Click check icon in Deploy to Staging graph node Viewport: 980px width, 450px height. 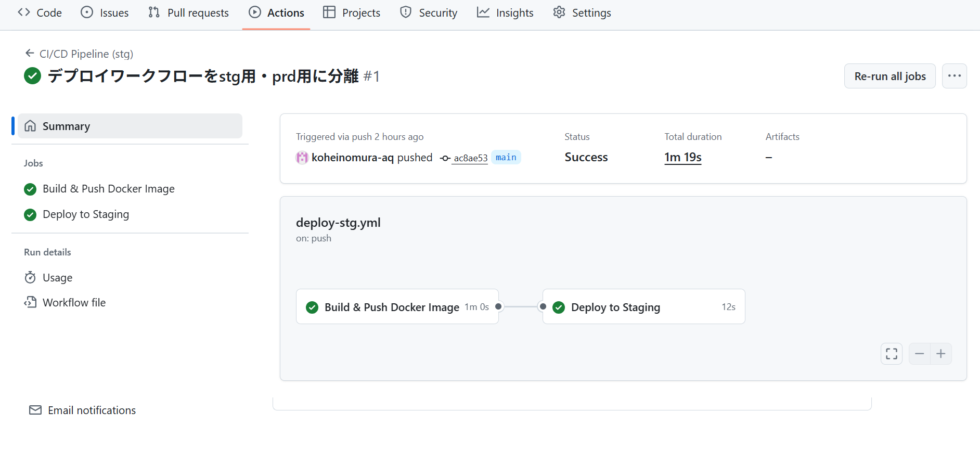tap(559, 307)
